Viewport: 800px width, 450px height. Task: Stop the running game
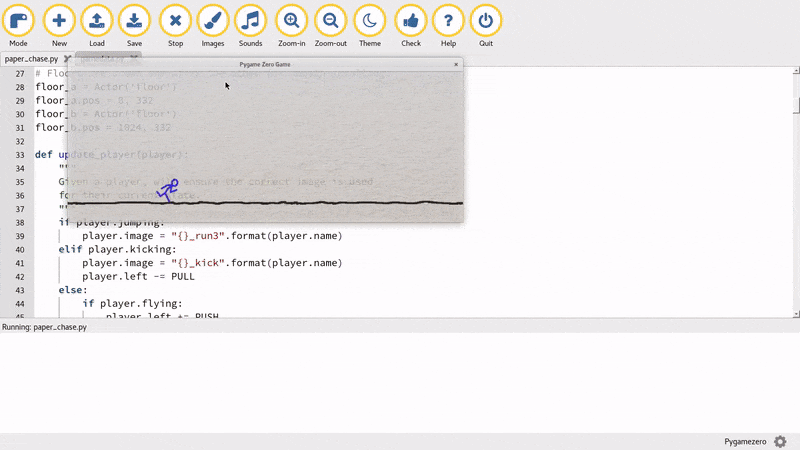(x=175, y=26)
